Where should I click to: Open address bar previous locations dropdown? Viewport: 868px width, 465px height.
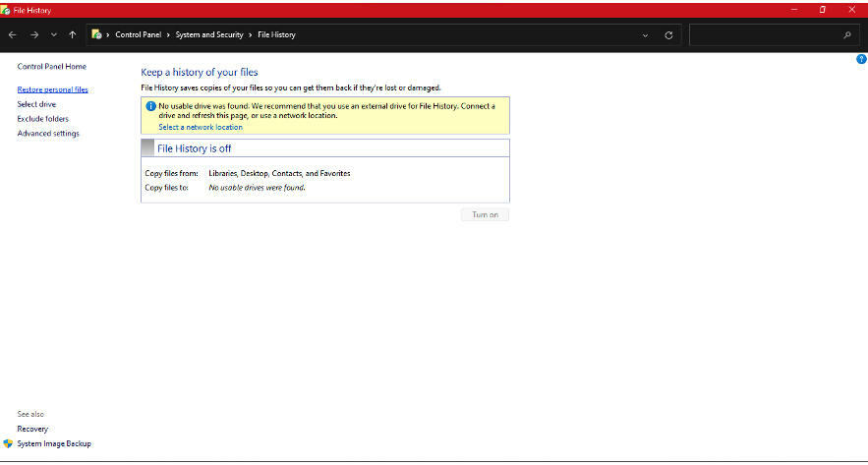pos(646,35)
